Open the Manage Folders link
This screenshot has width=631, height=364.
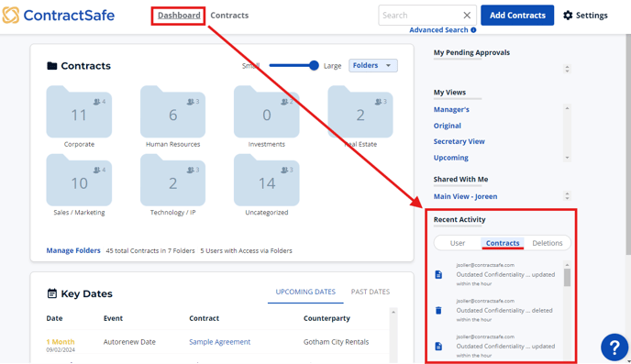(73, 250)
